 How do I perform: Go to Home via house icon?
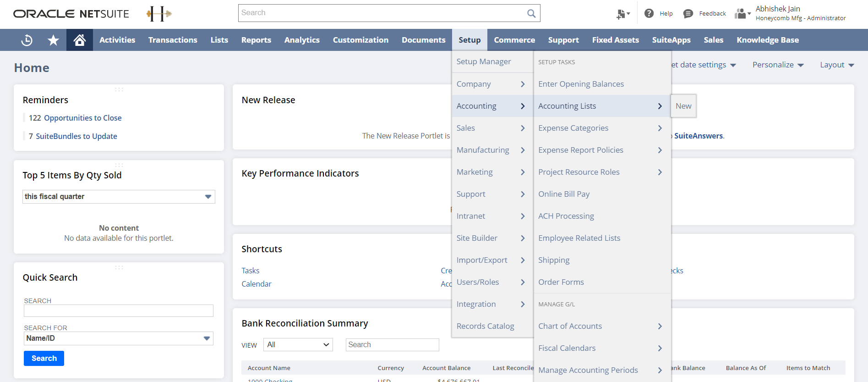coord(80,40)
